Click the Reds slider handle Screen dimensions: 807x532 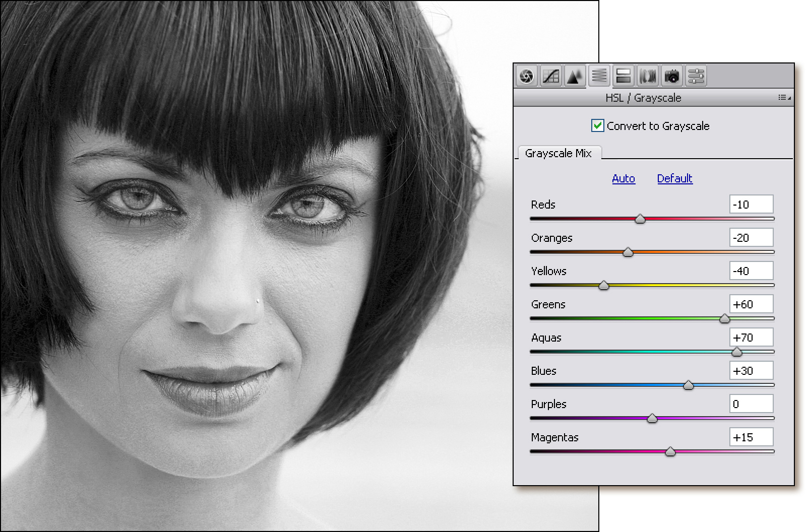click(640, 219)
